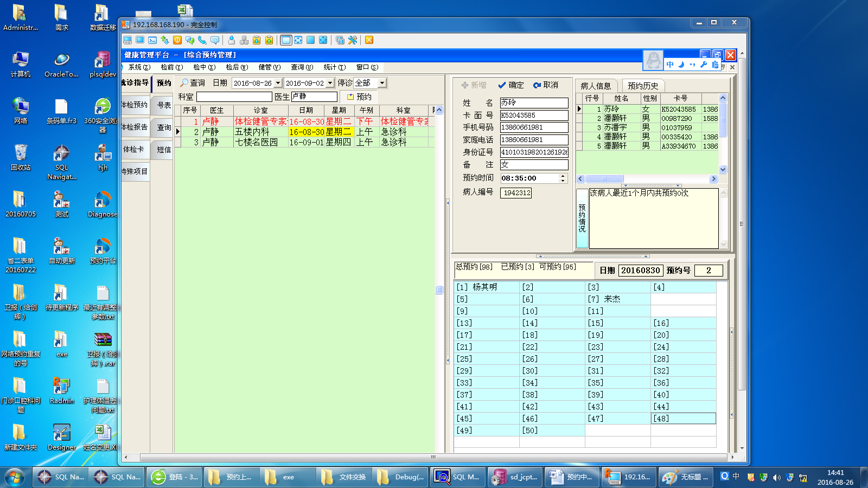Open the 检前 menu
Screen dimensions: 868x488
click(171, 67)
